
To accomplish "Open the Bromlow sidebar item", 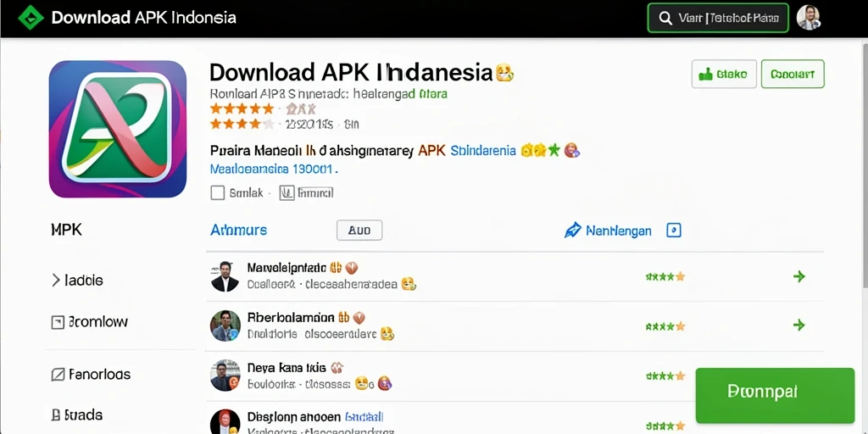I will coord(90,321).
